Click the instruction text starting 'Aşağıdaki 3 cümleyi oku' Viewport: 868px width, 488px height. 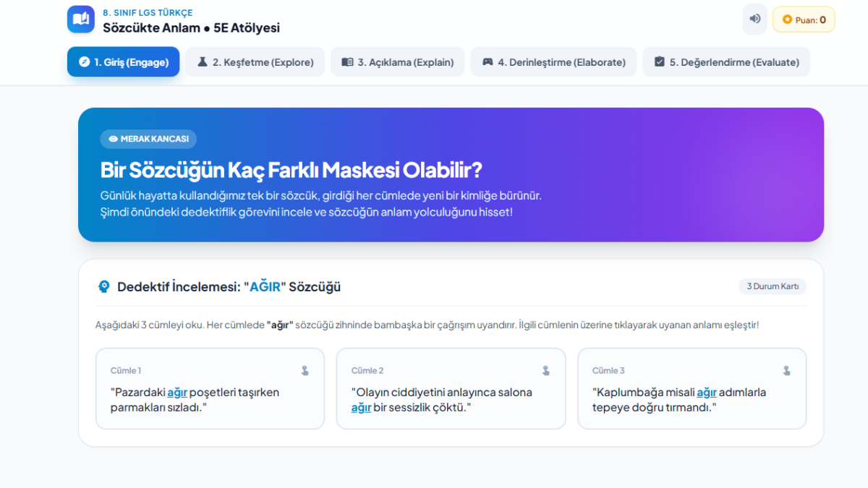tap(427, 325)
